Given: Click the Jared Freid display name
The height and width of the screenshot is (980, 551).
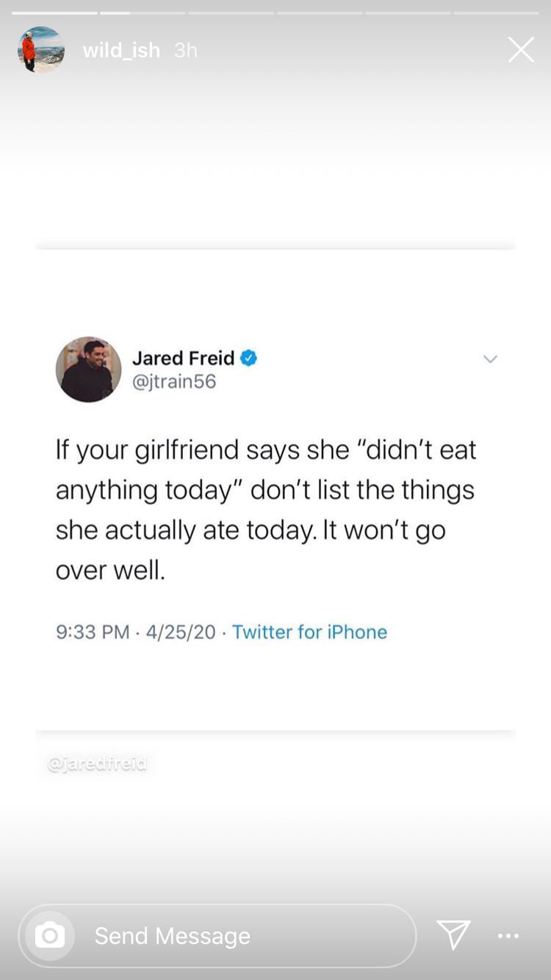Looking at the screenshot, I should [x=183, y=359].
